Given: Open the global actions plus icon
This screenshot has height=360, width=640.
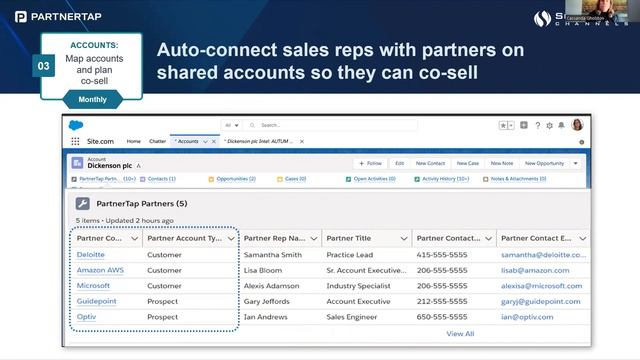Looking at the screenshot, I should pyautogui.click(x=524, y=125).
